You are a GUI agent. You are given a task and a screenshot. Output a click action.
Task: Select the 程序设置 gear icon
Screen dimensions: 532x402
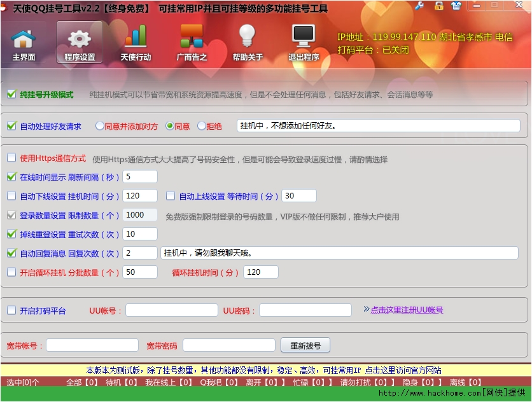80,43
